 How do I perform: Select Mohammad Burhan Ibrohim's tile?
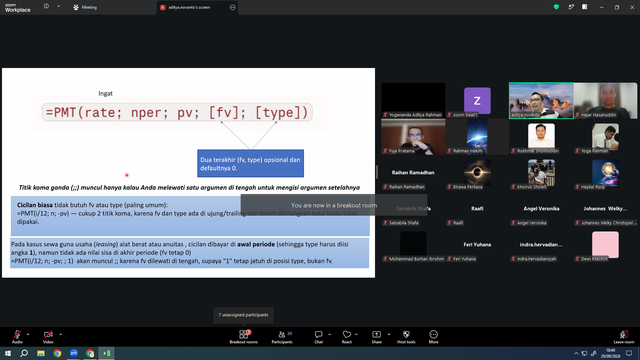click(x=413, y=244)
